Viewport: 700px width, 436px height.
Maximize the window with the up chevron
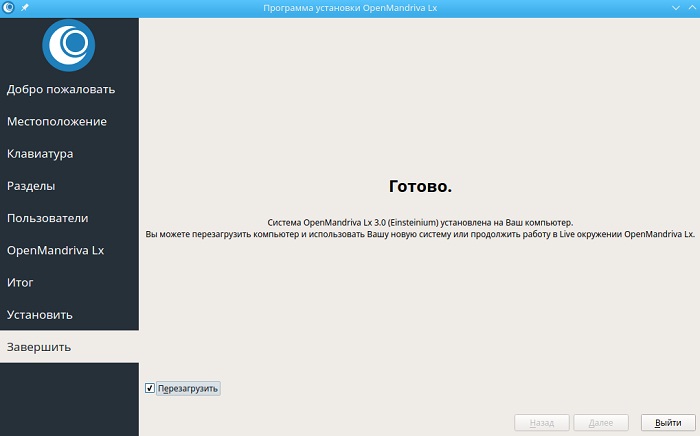coord(692,8)
